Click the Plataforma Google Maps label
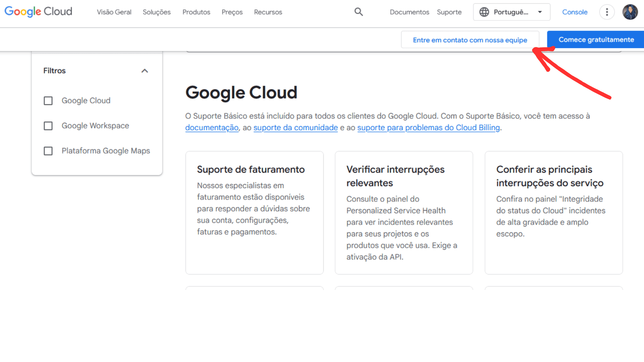The width and height of the screenshot is (644, 362). pyautogui.click(x=106, y=151)
